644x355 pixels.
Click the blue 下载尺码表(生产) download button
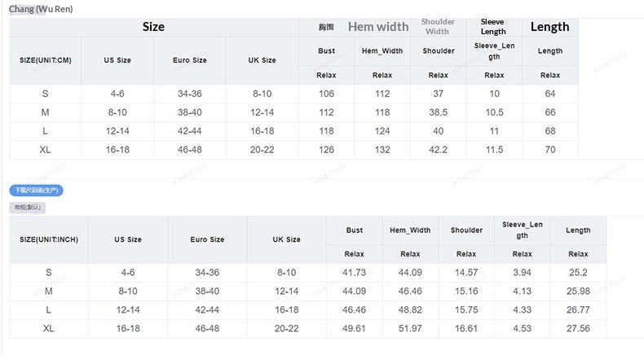pyautogui.click(x=37, y=191)
